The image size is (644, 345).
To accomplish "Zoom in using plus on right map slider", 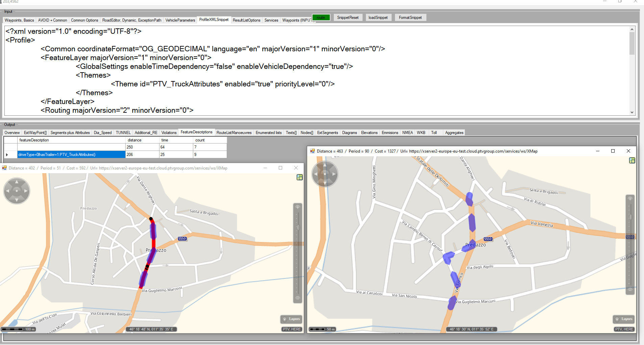I will coord(630,198).
